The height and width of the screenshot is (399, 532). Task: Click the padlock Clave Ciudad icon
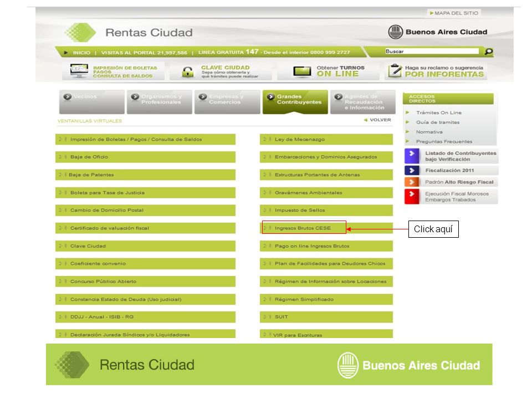pos(188,71)
